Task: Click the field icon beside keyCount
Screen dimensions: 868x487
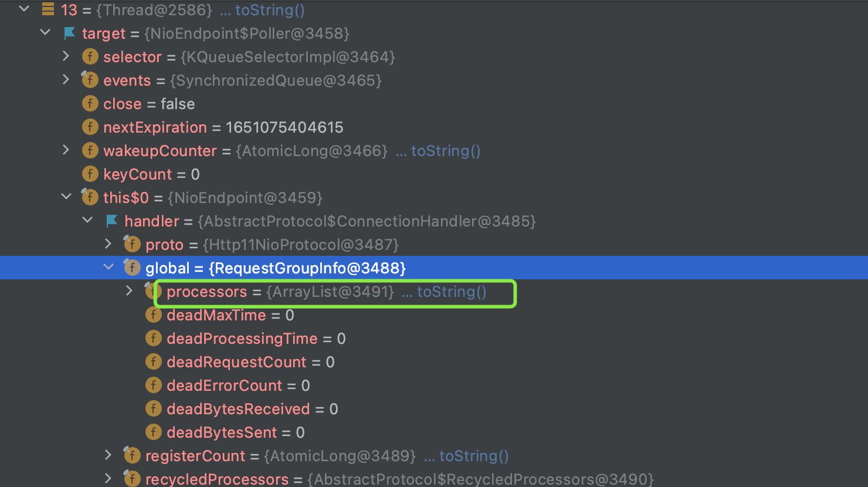Action: 90,174
